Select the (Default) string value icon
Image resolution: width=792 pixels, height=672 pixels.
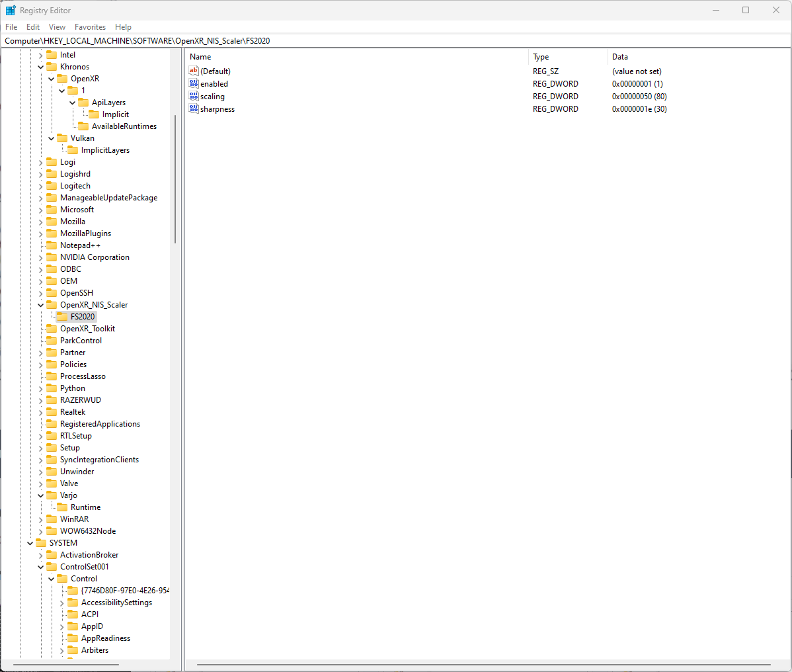[194, 71]
